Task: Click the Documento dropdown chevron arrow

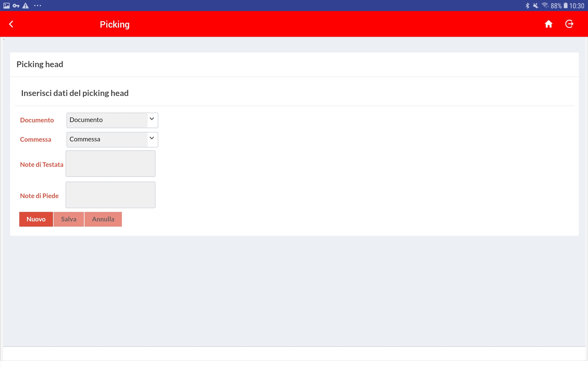Action: pyautogui.click(x=152, y=119)
